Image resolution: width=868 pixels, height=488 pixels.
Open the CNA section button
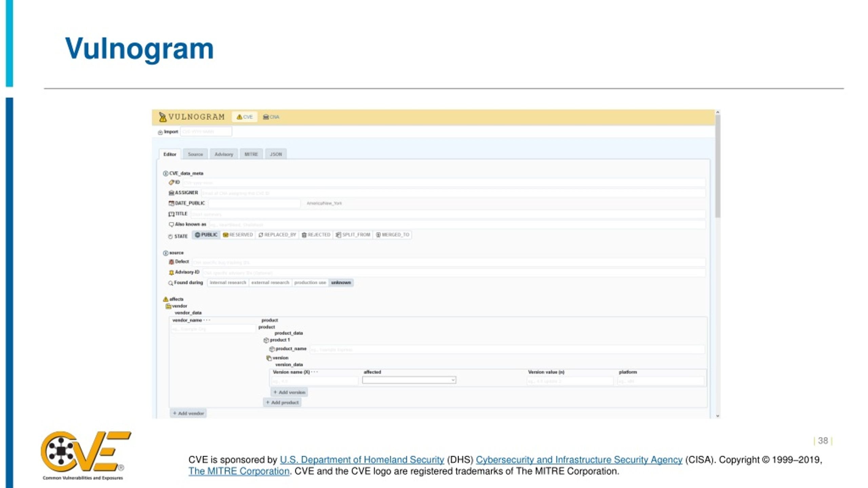271,117
